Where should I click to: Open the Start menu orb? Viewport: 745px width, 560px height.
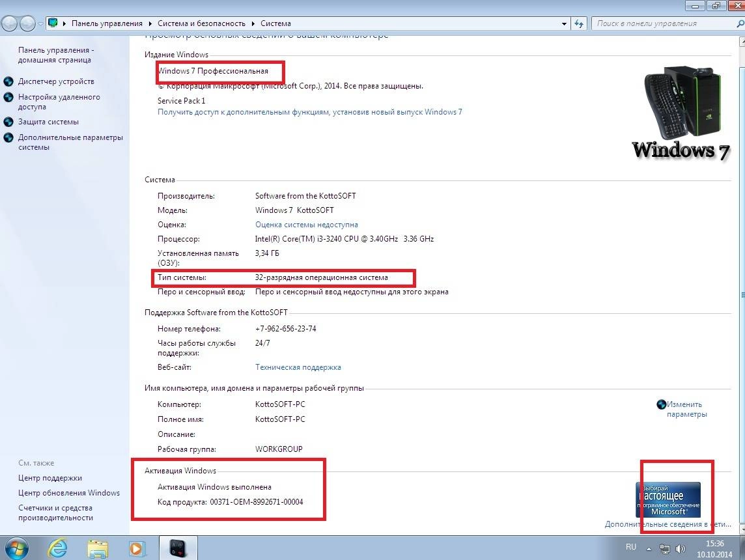pyautogui.click(x=16, y=548)
